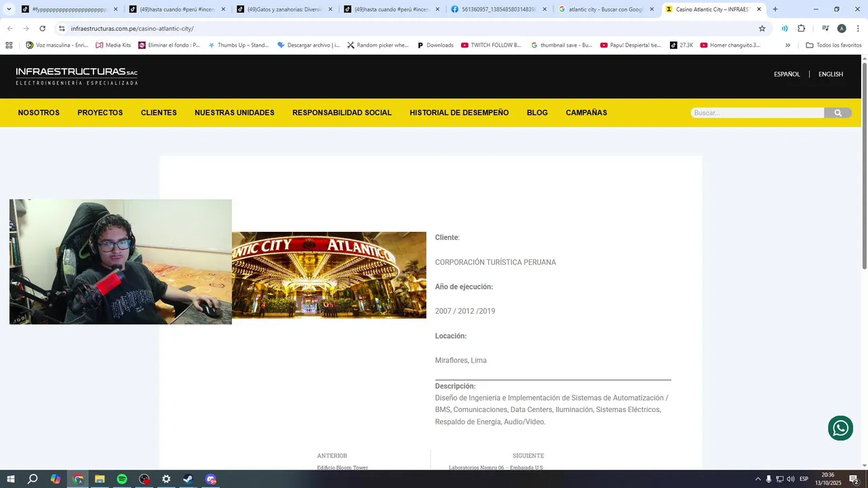This screenshot has height=488, width=868.
Task: Open the PROYECTOS menu
Action: (x=100, y=113)
